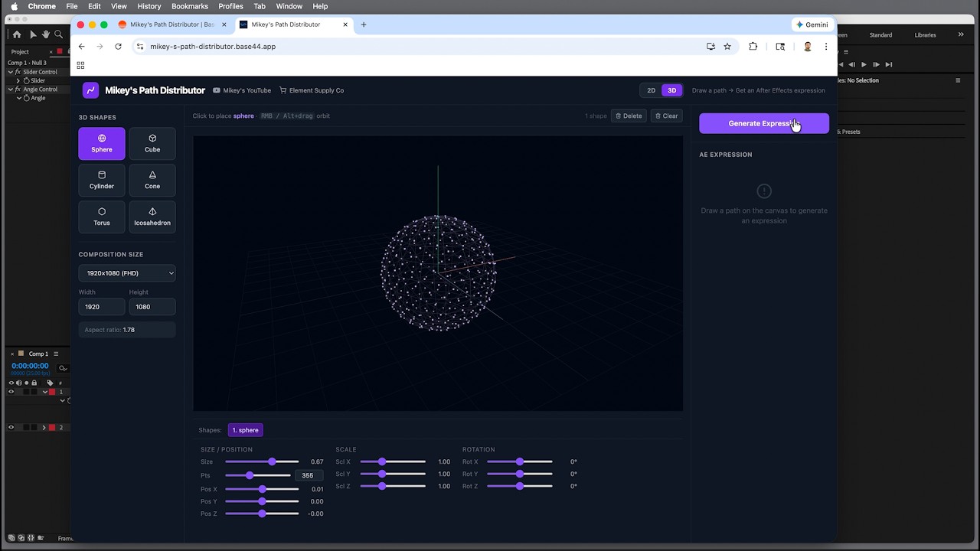
Task: Select the 1. sphere shape chip
Action: coord(245,430)
